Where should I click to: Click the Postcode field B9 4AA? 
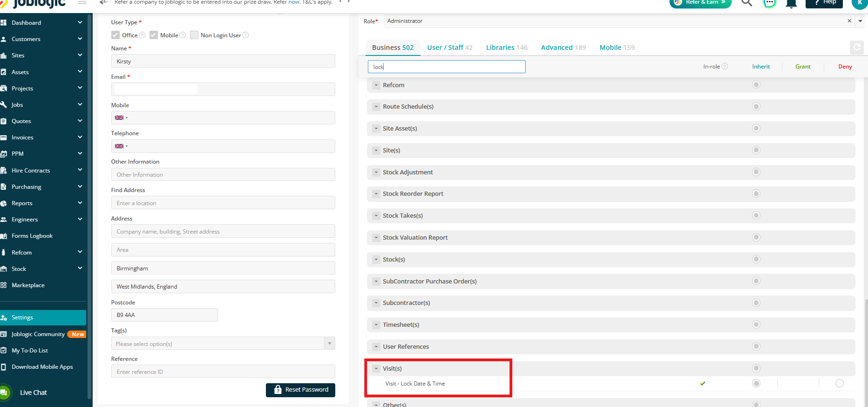164,315
